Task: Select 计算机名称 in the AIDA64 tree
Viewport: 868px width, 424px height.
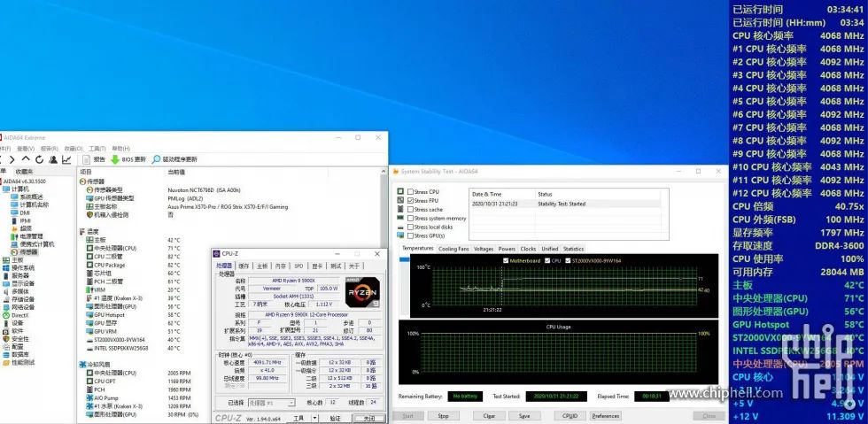Action: point(30,204)
